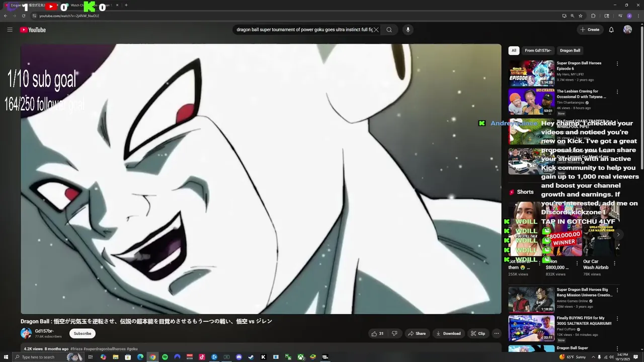Go to the YouTube home logo
644x362 pixels.
pos(33,30)
